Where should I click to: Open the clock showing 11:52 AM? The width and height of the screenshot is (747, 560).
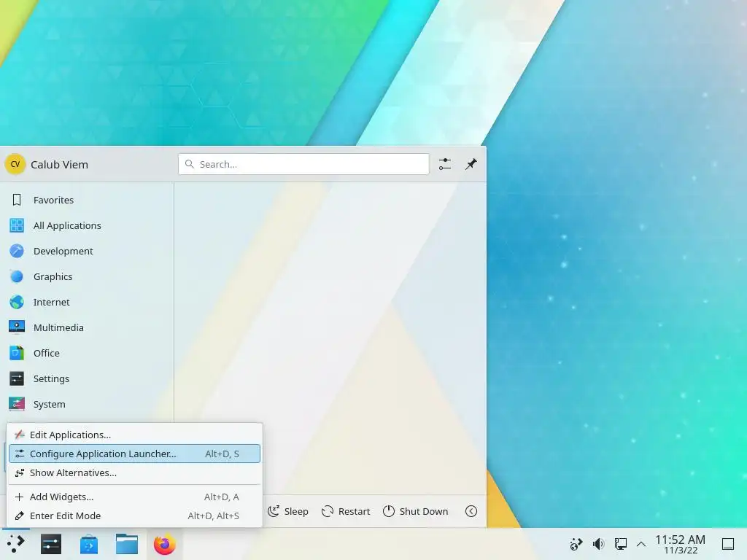680,544
